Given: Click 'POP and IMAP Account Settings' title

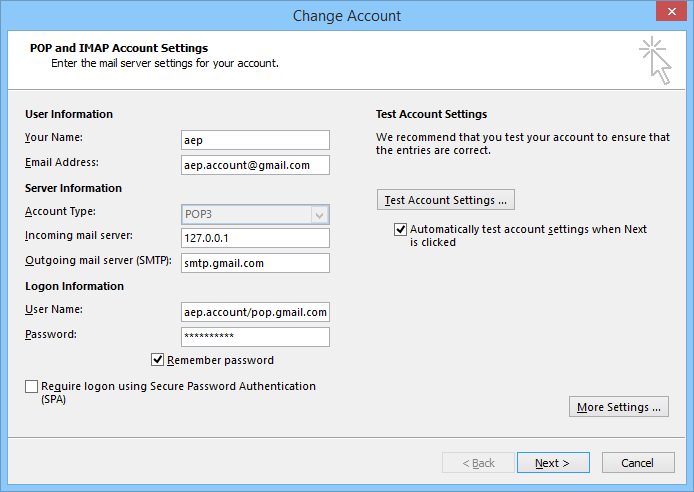Looking at the screenshot, I should 119,48.
